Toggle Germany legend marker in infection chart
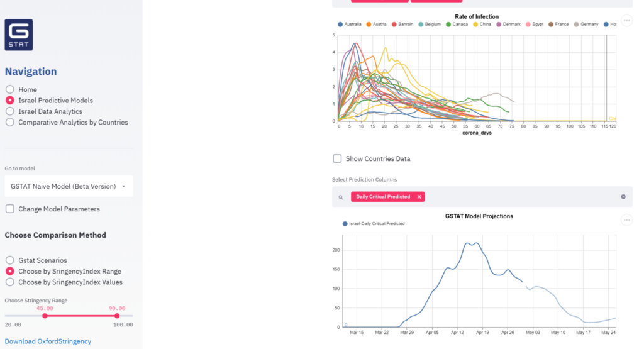The height and width of the screenshot is (349, 644). tap(576, 25)
